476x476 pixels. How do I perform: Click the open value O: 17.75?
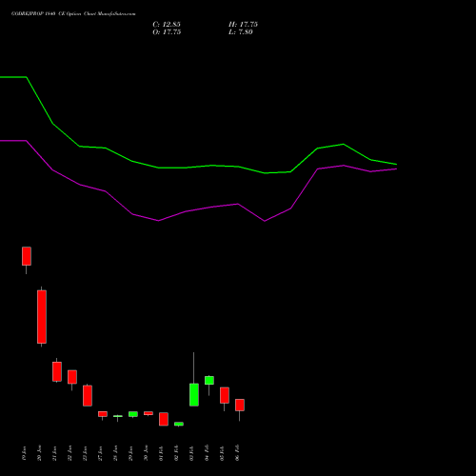point(167,32)
